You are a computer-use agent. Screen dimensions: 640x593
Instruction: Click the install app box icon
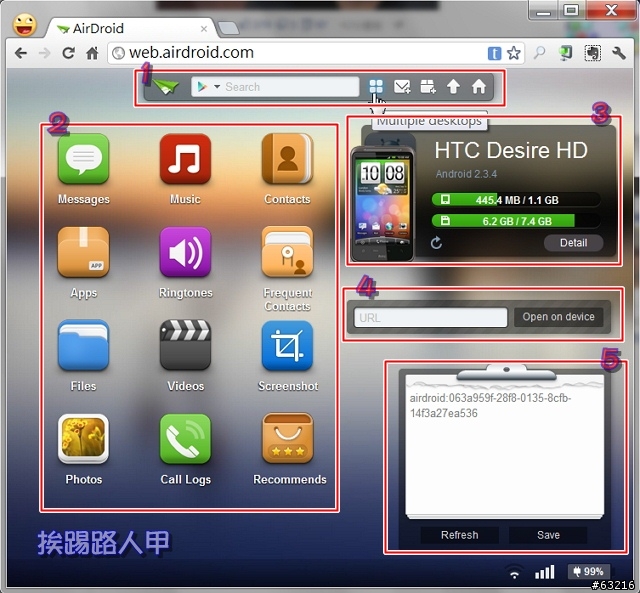[x=428, y=86]
